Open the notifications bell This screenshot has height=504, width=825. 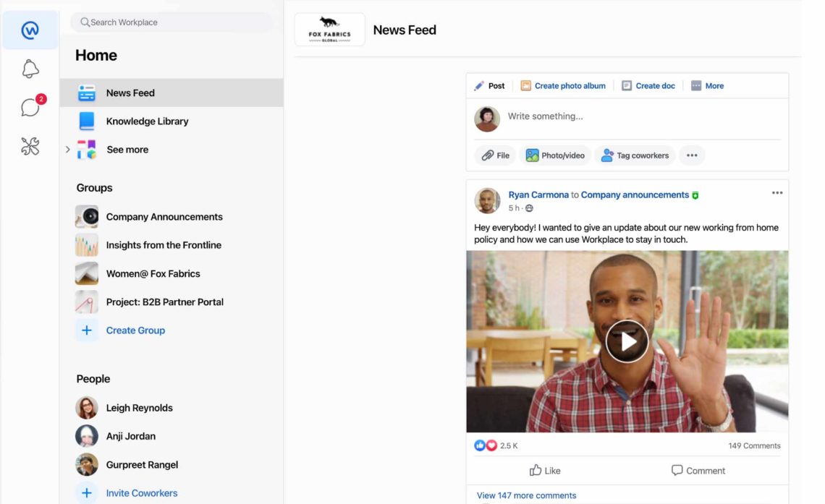(30, 69)
